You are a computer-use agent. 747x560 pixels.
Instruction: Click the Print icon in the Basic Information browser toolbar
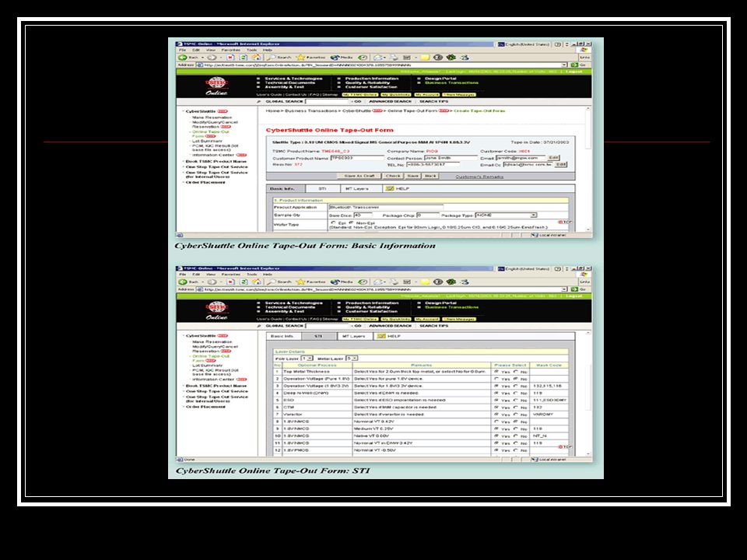[394, 57]
